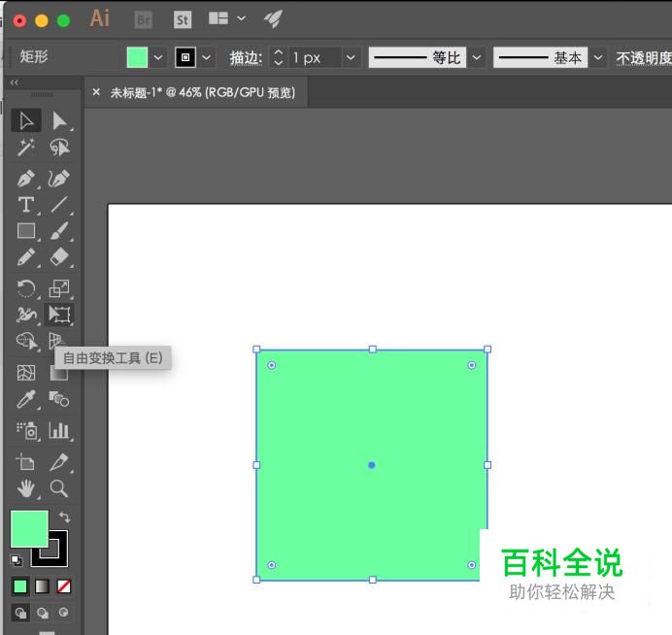Screen dimensions: 672x635
Task: Click the stroke weight stepper arrows
Action: point(279,58)
